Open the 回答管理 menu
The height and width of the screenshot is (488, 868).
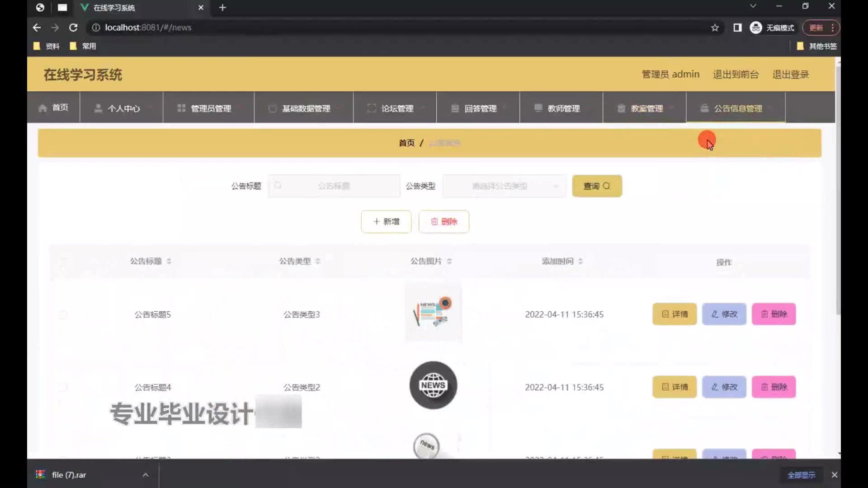478,108
